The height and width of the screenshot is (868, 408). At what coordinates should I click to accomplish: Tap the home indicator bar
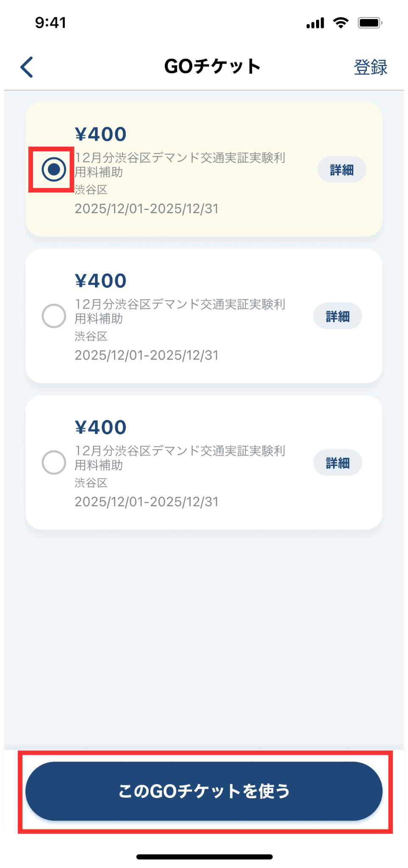204,857
